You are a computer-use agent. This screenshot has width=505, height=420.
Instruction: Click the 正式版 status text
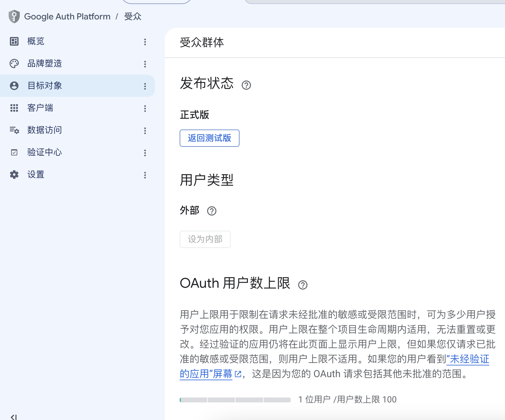(194, 115)
